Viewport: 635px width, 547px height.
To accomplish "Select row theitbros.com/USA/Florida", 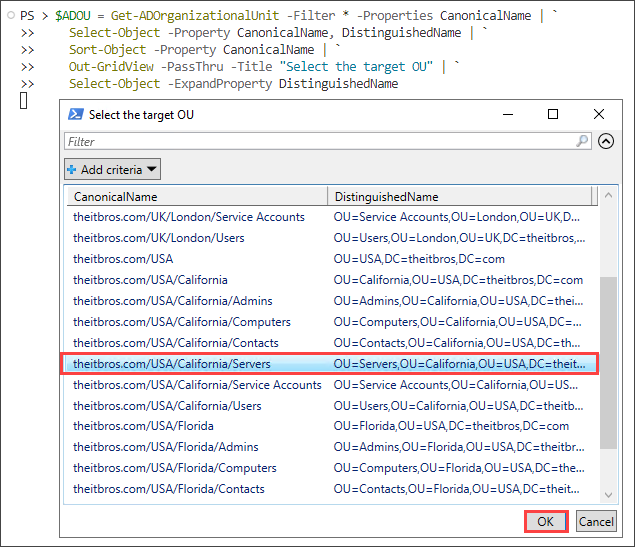I will [332, 426].
